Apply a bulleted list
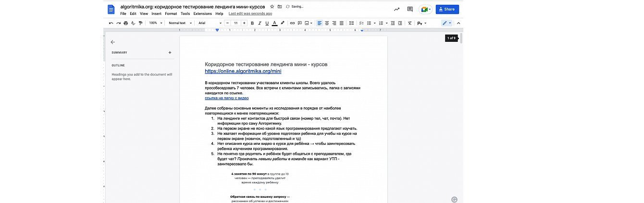644x203 pixels. 370,23
